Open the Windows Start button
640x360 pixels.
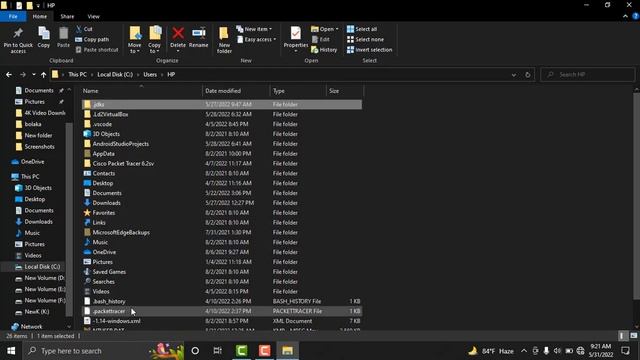(11, 351)
